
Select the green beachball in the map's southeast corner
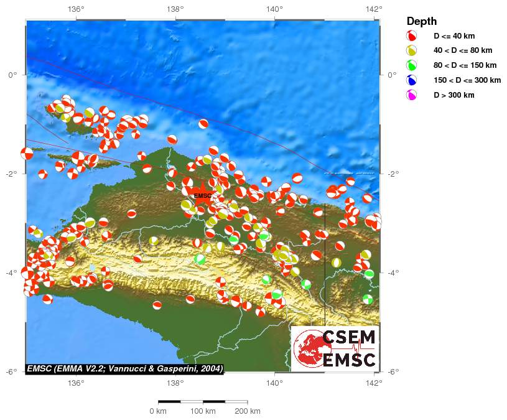(x=368, y=299)
